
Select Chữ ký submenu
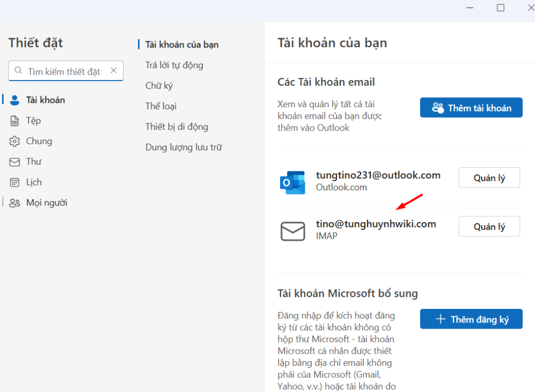click(159, 86)
